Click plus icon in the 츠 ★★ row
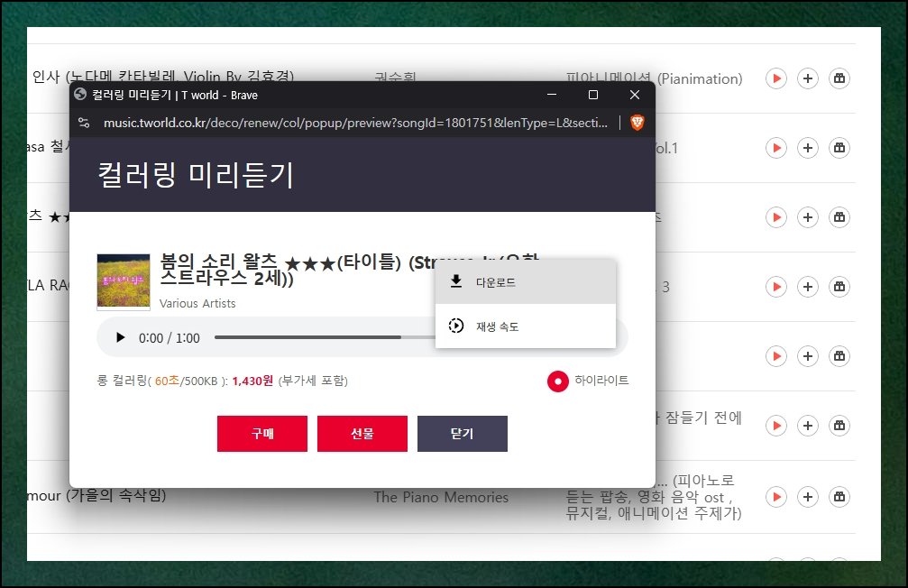 808,217
